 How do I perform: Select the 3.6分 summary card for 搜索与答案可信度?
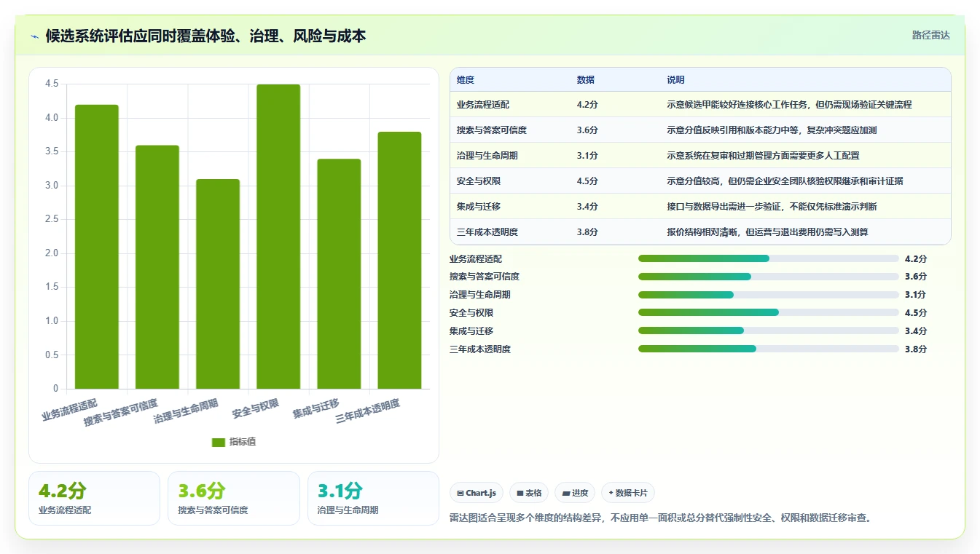click(234, 498)
